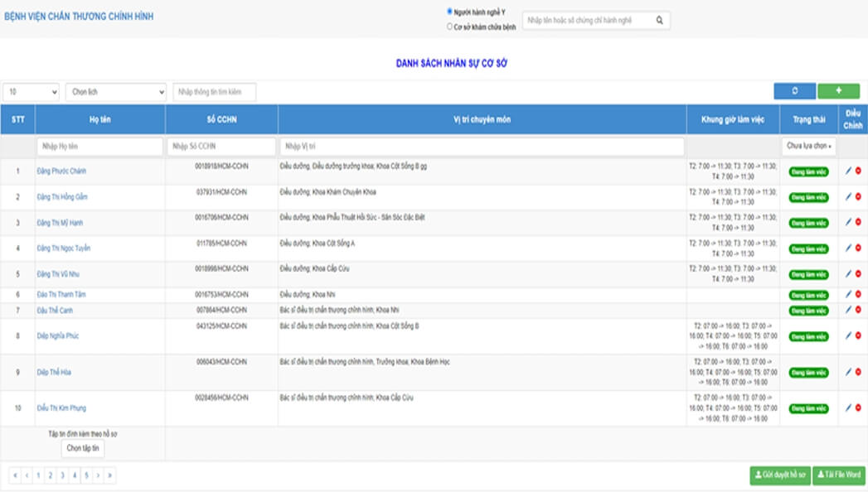Open the page size dropdown showing 10
868x492 pixels.
32,92
